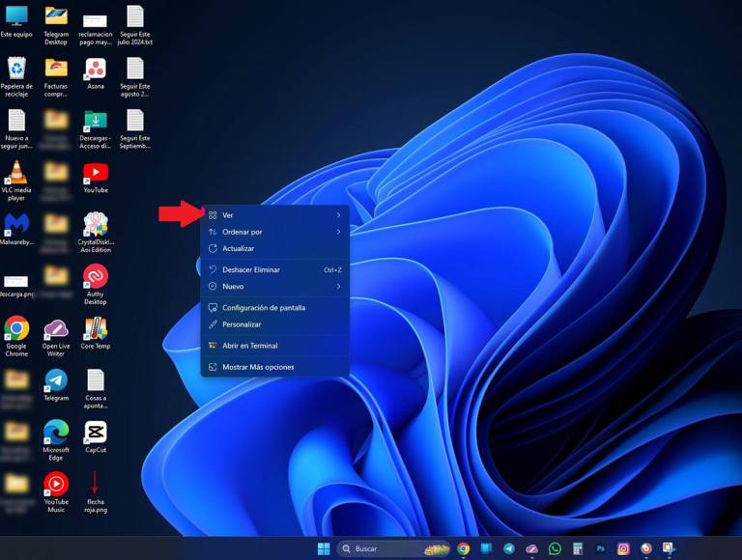Viewport: 742px width, 560px height.
Task: Open Open Live Writer cloud taskbar icon
Action: pos(532,548)
